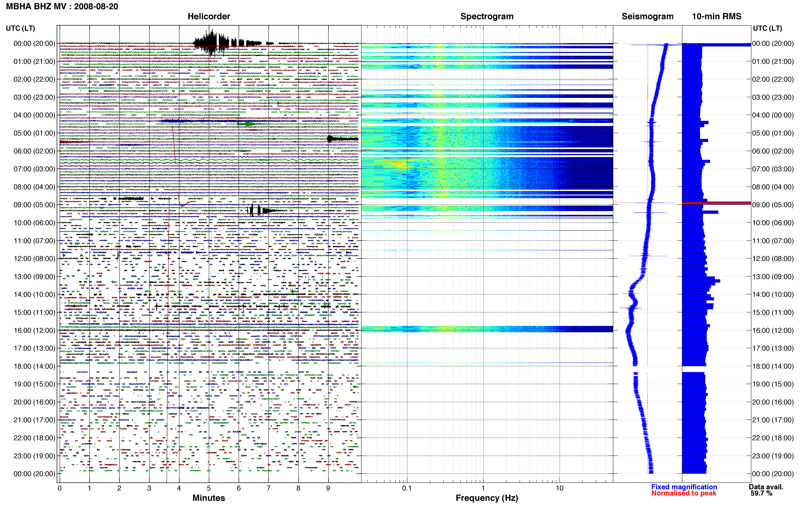Click RMS-side time label "20:00 (16:00)"
Screen dimensions: 812x508
point(773,402)
